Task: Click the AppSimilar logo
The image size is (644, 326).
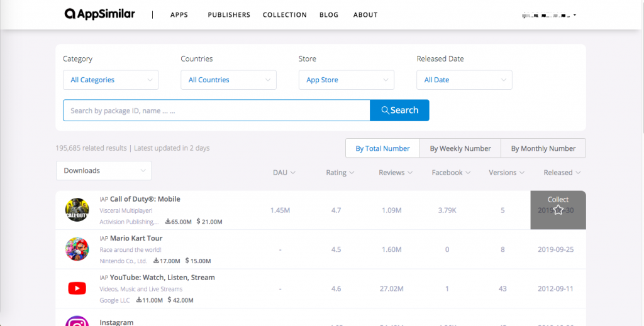Action: coord(100,14)
